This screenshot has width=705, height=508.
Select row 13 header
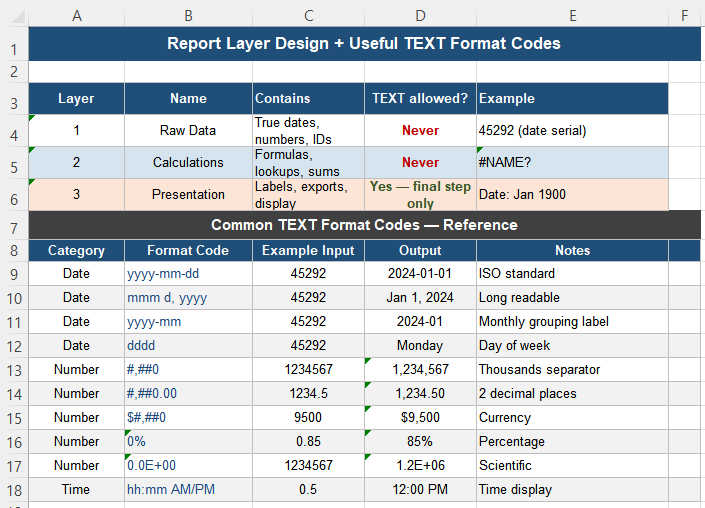pyautogui.click(x=14, y=370)
